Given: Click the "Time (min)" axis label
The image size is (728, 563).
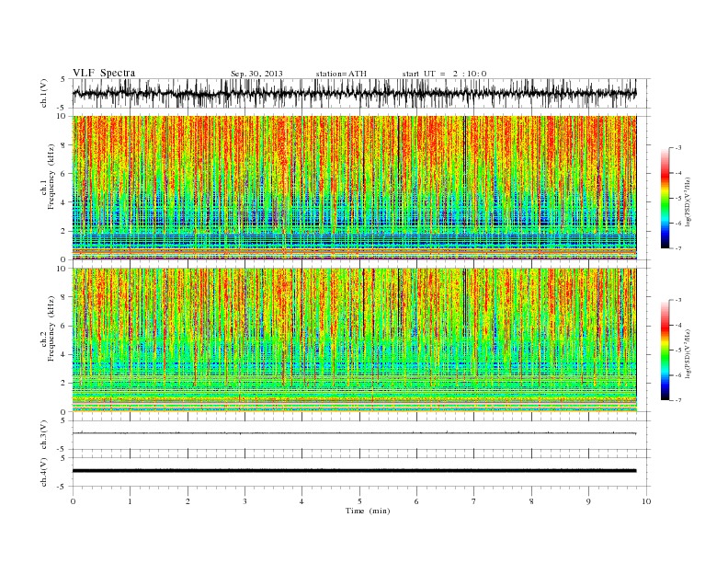Looking at the screenshot, I should 368,511.
